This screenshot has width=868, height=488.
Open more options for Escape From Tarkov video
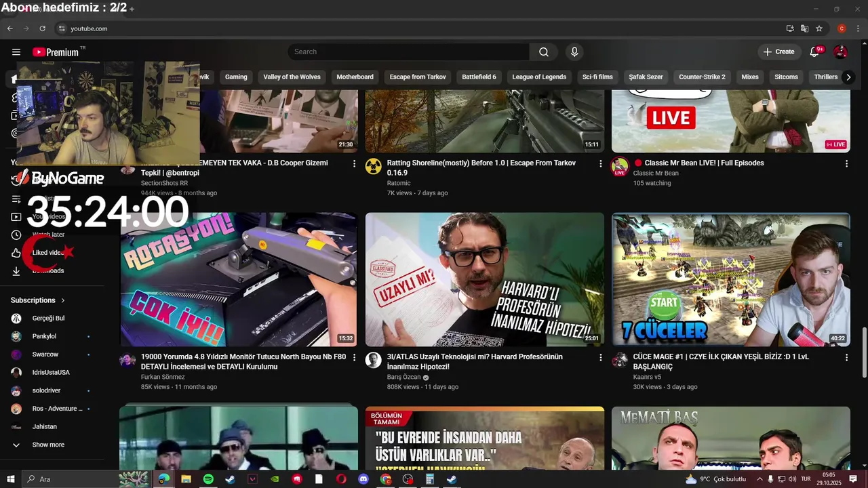(x=600, y=163)
